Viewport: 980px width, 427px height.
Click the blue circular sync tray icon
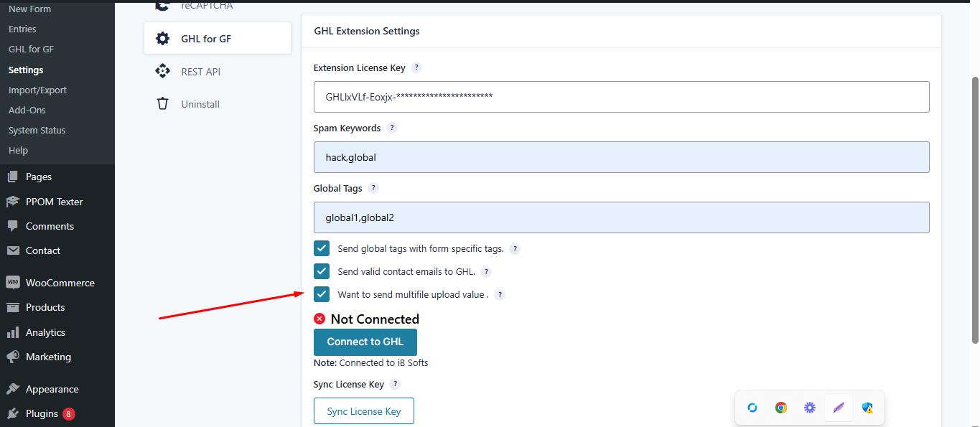(x=752, y=408)
